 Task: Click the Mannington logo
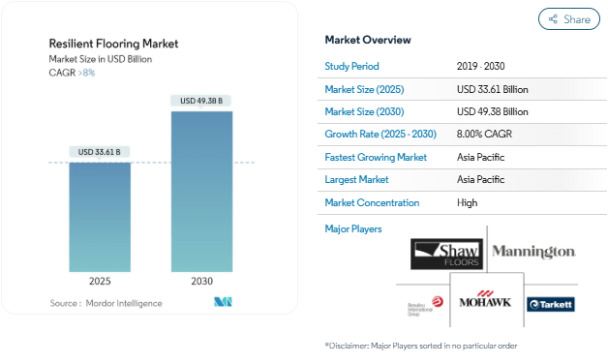point(534,252)
